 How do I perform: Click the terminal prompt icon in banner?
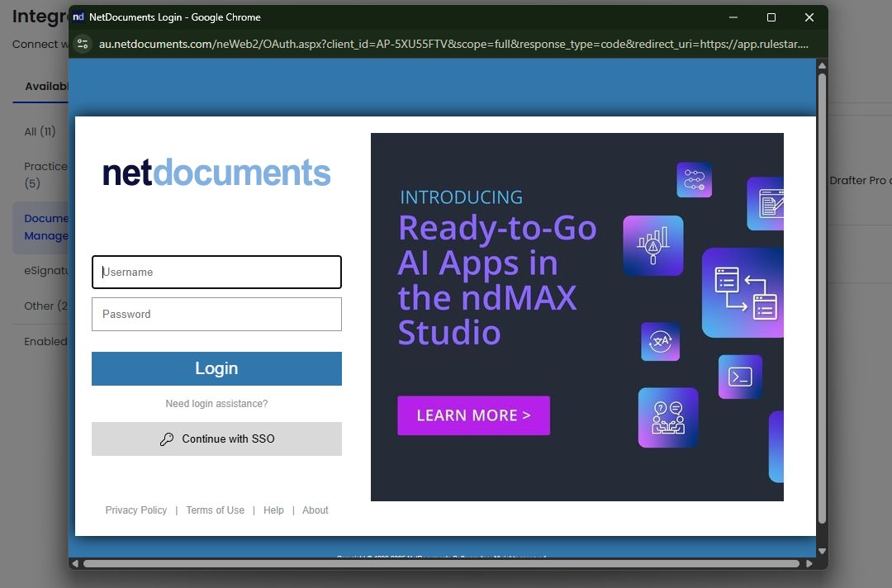(x=740, y=377)
